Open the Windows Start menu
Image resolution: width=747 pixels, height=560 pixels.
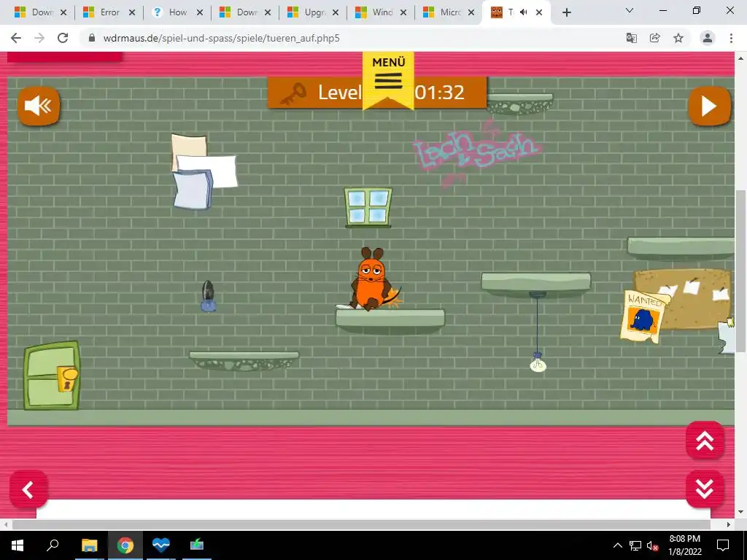coord(18,545)
